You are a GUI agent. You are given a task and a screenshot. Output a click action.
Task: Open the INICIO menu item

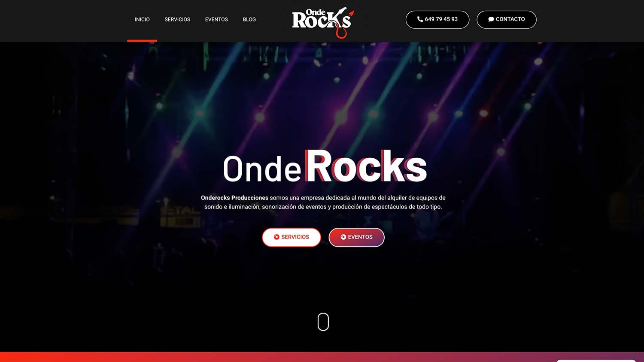[142, 20]
